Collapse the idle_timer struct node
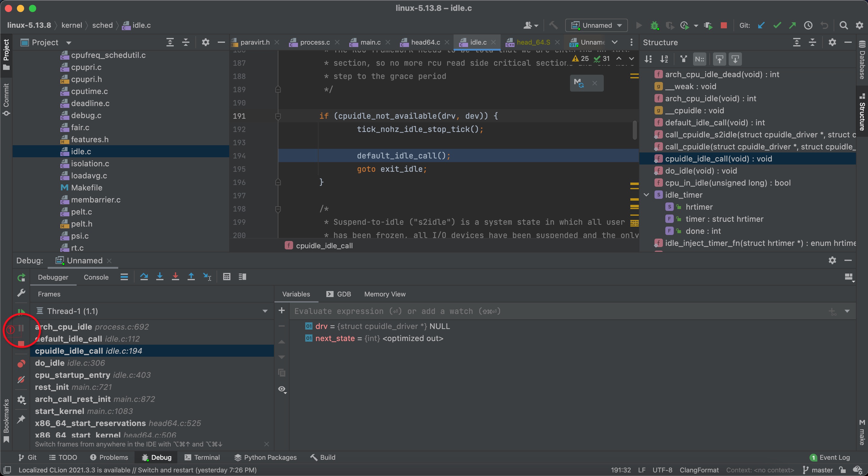Image resolution: width=868 pixels, height=476 pixels. (646, 195)
